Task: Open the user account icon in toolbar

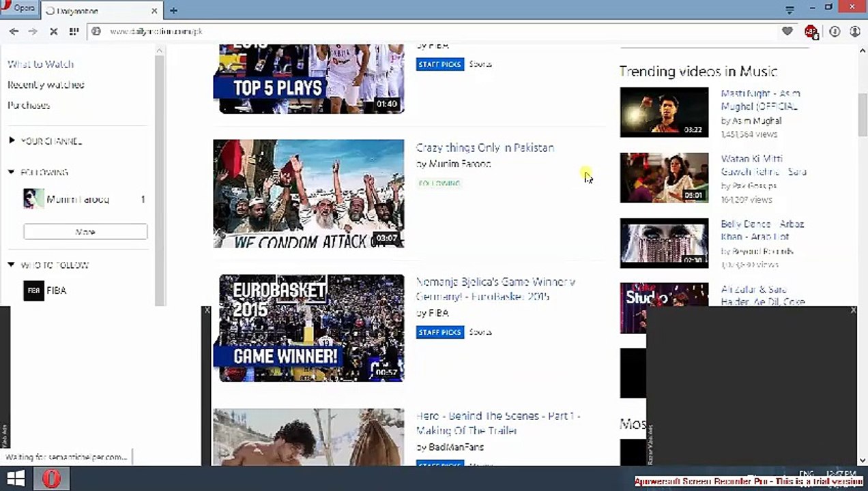Action: (854, 31)
